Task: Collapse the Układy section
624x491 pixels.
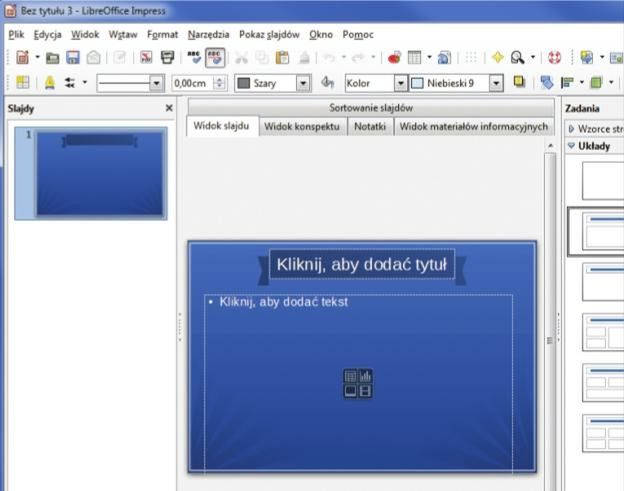Action: click(x=571, y=146)
